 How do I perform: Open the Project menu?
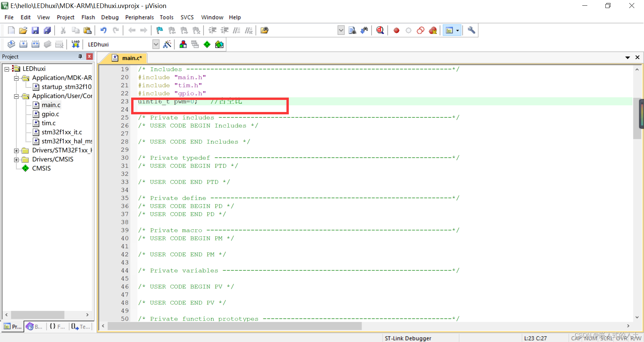(65, 17)
